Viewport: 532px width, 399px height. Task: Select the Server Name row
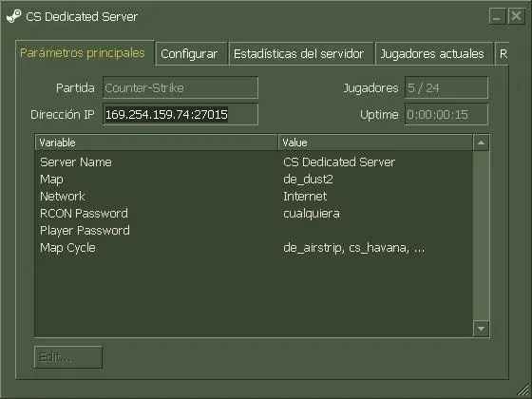[x=254, y=162]
